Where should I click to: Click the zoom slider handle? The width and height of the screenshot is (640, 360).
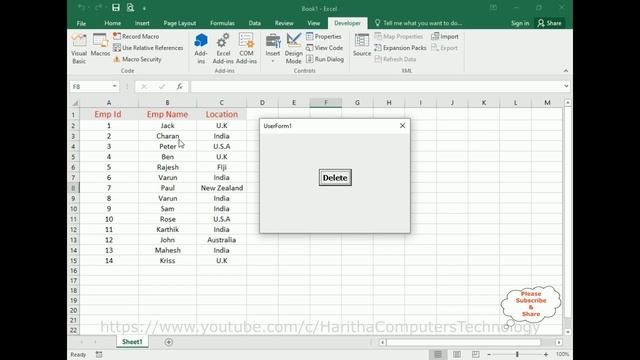click(517, 354)
